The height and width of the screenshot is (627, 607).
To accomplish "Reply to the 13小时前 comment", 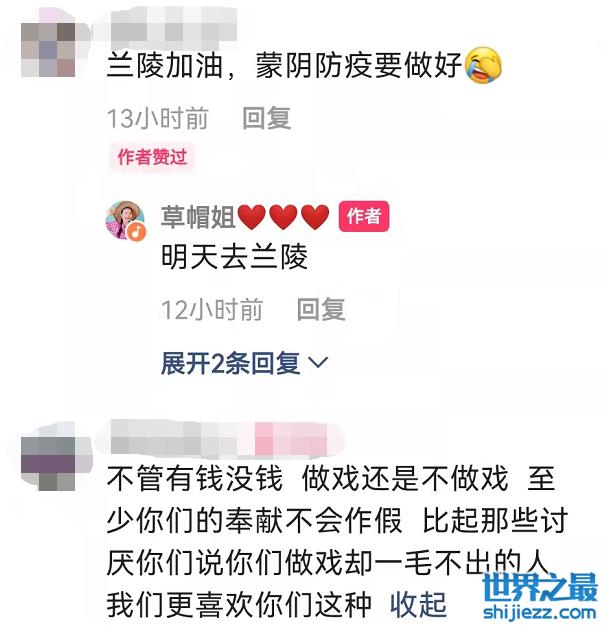I will 266,118.
